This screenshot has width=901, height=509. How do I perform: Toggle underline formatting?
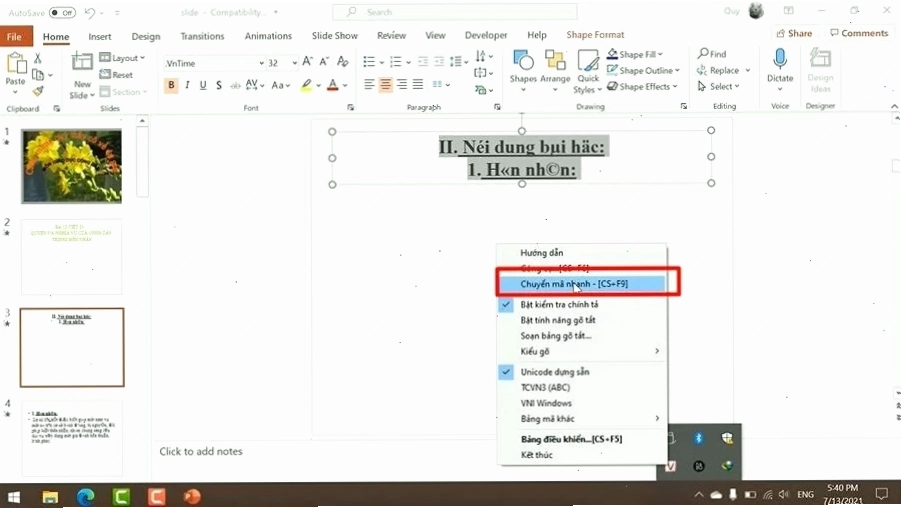[x=203, y=85]
